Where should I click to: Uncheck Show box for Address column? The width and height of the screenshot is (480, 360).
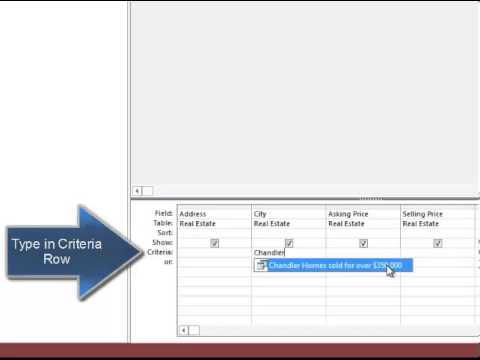coord(215,243)
